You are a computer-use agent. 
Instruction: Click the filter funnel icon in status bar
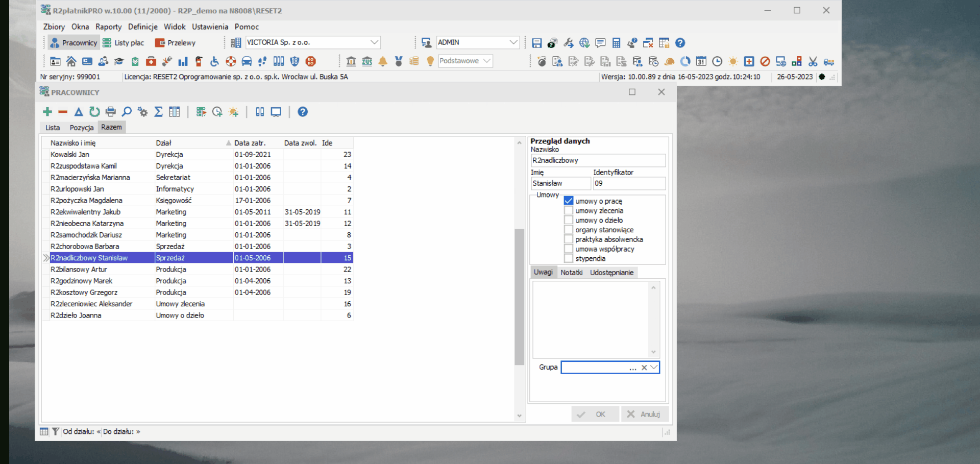pos(56,431)
